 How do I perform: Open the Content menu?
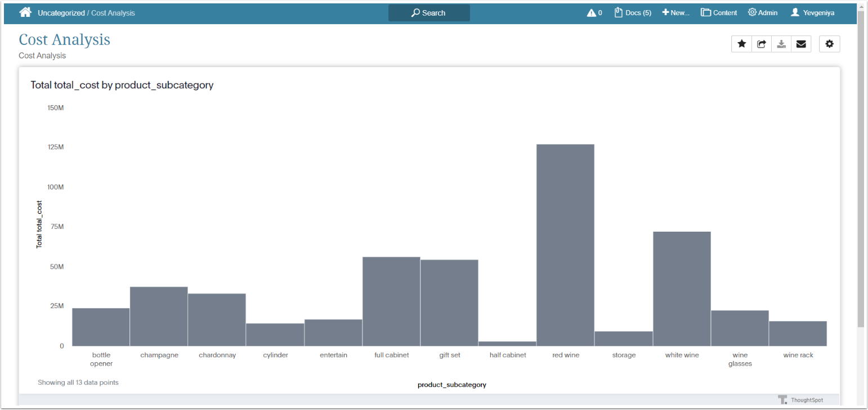[719, 13]
